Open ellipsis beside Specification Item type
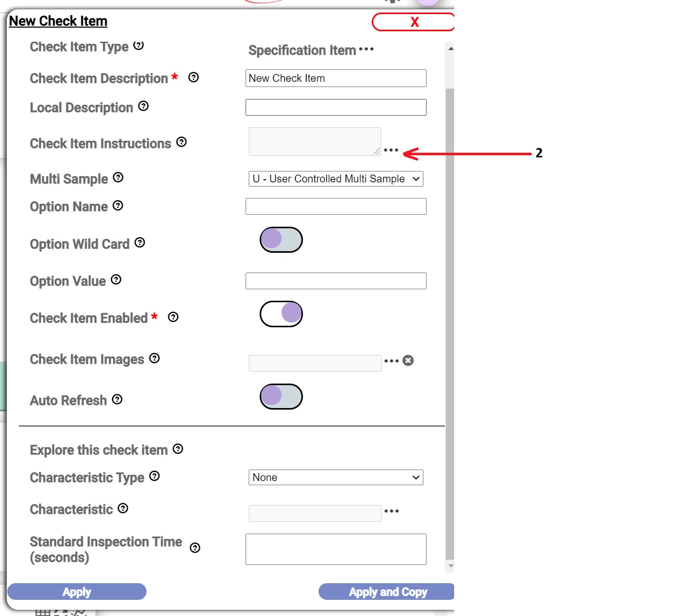 point(367,49)
